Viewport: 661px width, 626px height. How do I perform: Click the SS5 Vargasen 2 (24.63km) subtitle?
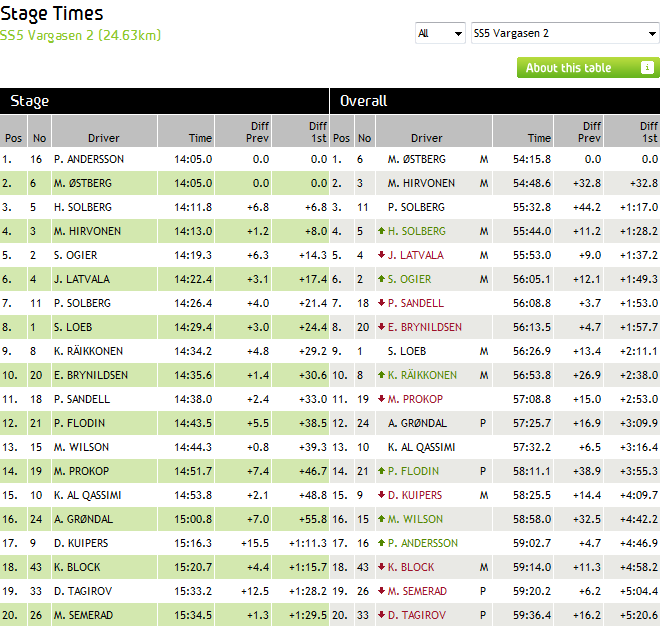(81, 35)
